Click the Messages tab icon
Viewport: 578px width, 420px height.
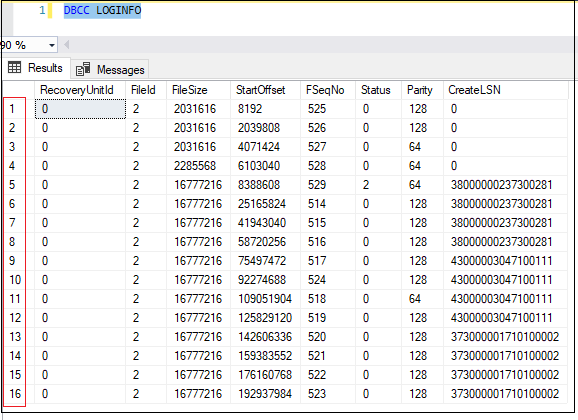click(x=83, y=69)
